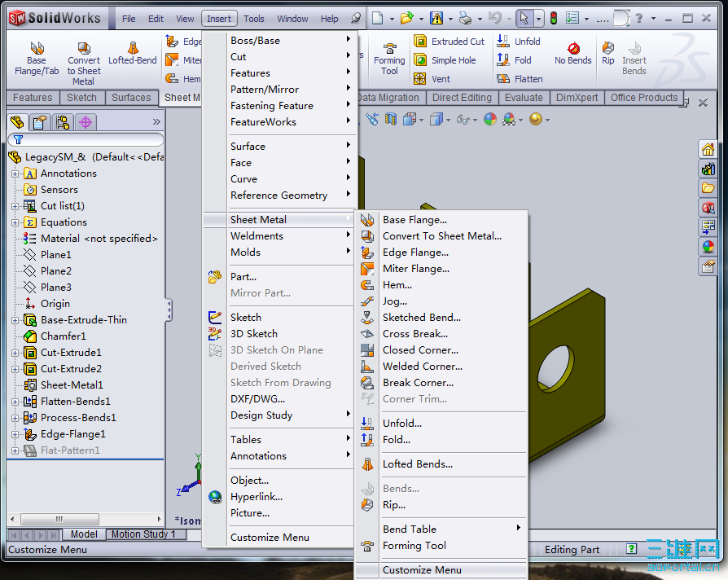This screenshot has width=728, height=580.
Task: Choose Base Flange... from Sheet Metal submenu
Action: (441, 220)
